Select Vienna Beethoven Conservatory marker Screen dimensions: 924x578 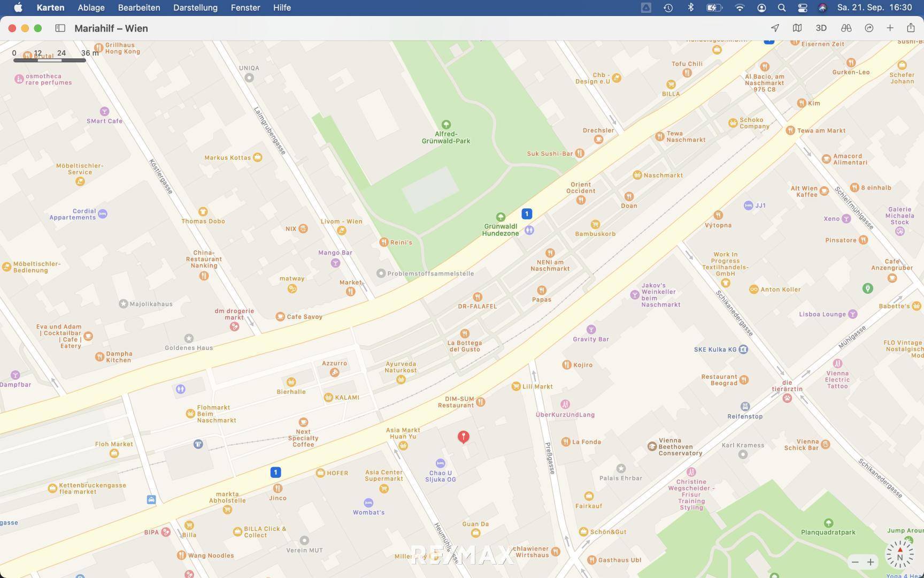click(652, 446)
